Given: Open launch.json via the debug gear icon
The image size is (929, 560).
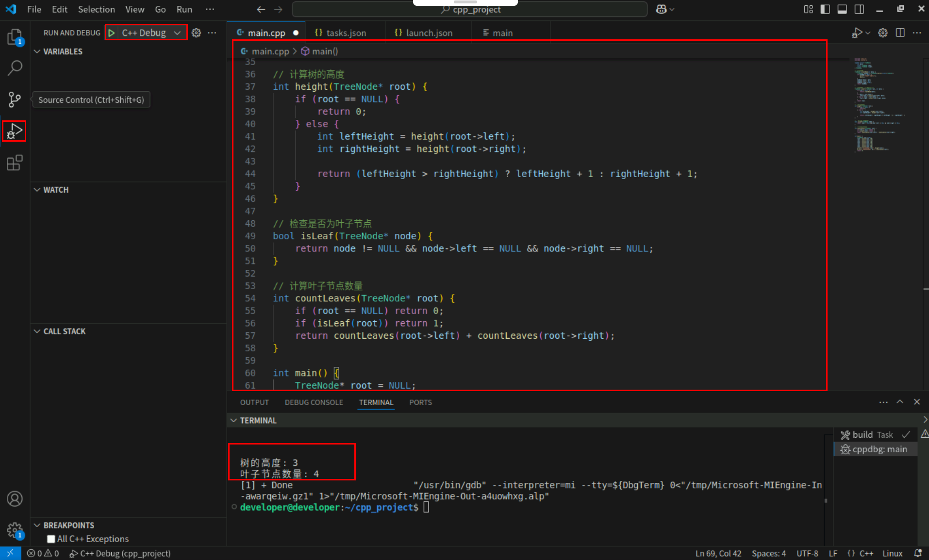Looking at the screenshot, I should pyautogui.click(x=196, y=33).
